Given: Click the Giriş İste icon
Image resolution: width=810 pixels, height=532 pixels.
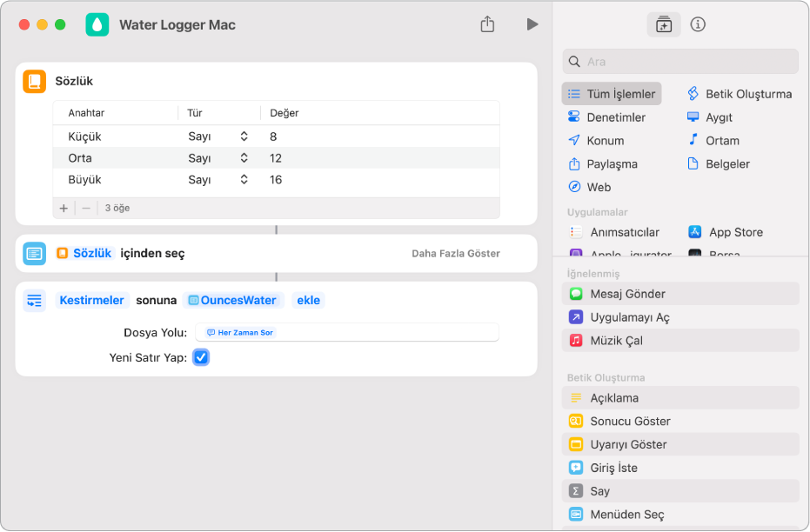Looking at the screenshot, I should pos(575,468).
